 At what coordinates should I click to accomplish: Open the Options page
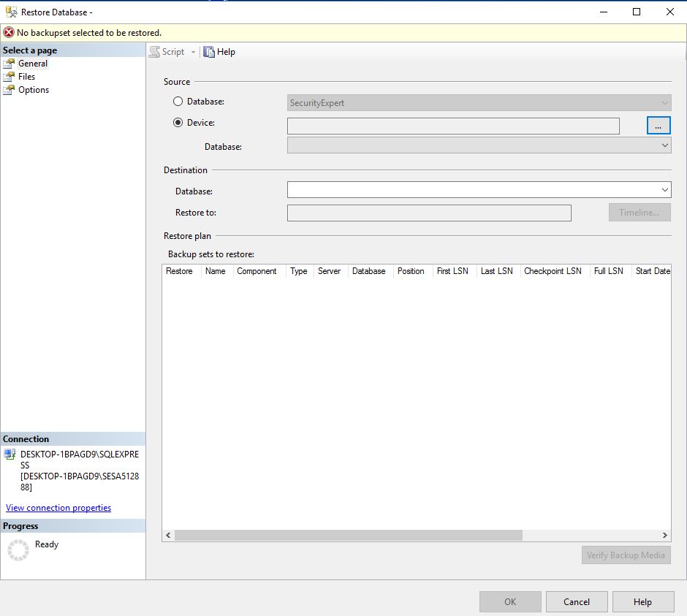click(x=34, y=90)
